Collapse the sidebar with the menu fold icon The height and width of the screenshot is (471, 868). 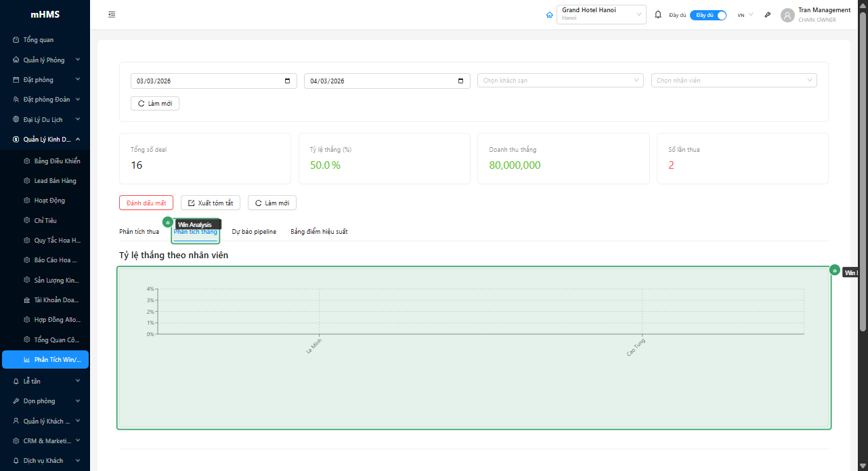coord(112,15)
